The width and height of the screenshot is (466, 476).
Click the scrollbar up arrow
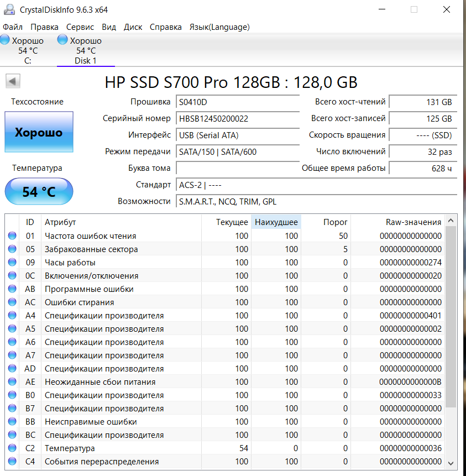coord(451,221)
